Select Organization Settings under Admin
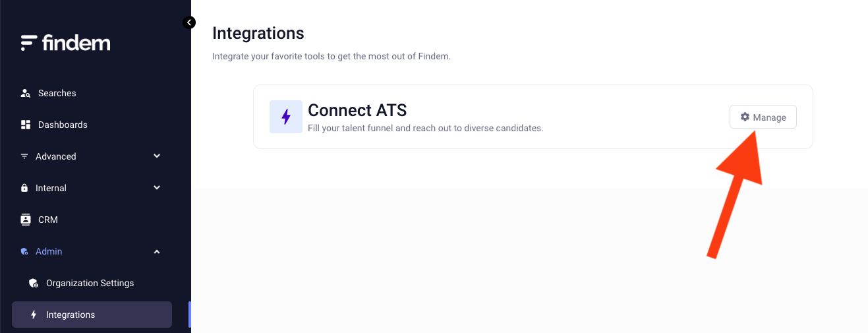Viewport: 868px width, 333px height. tap(90, 283)
